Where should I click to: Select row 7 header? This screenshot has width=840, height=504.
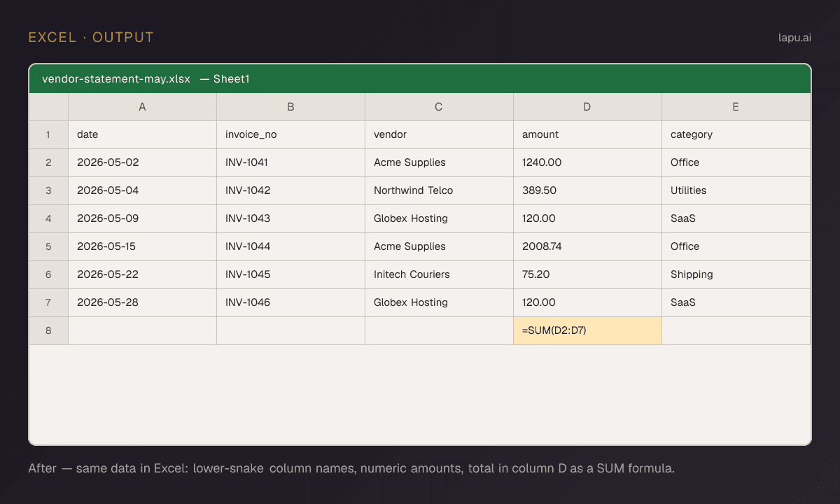[49, 303]
